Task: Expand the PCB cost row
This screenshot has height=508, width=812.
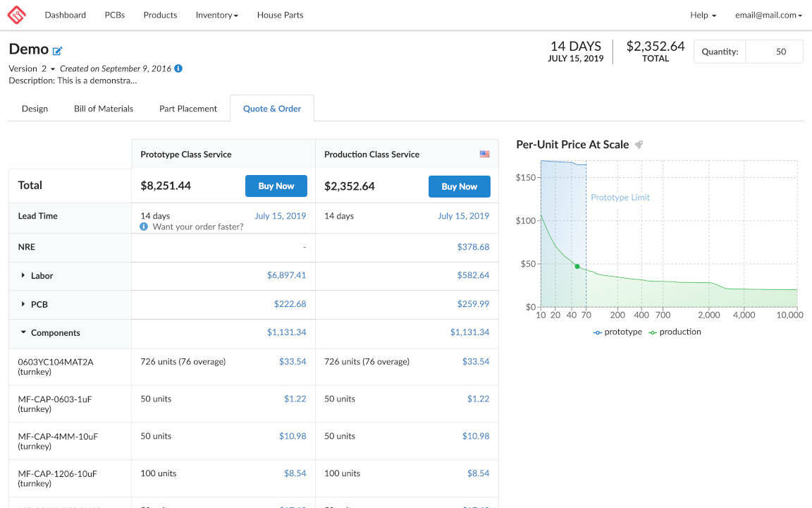Action: (23, 304)
